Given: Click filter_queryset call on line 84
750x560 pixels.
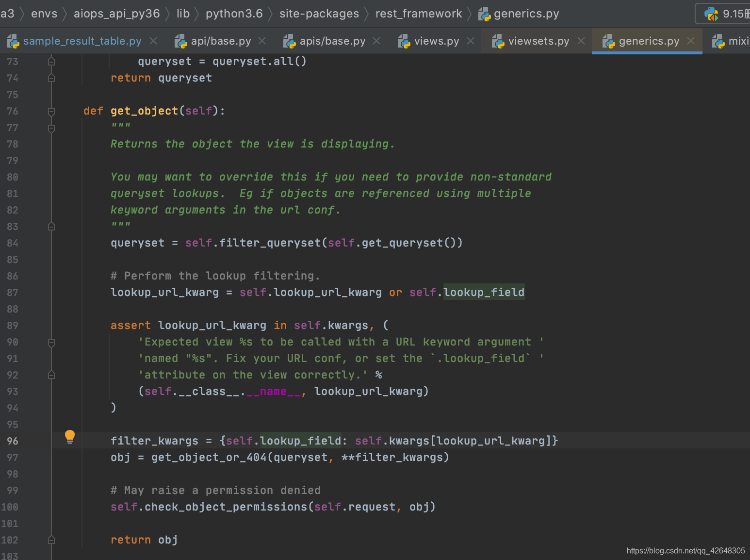Looking at the screenshot, I should point(270,243).
